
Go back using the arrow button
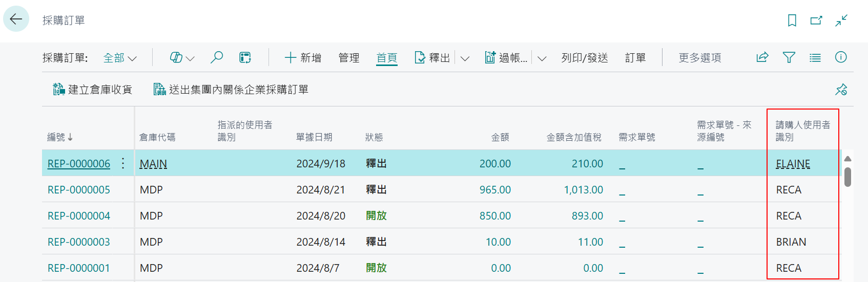click(x=16, y=19)
